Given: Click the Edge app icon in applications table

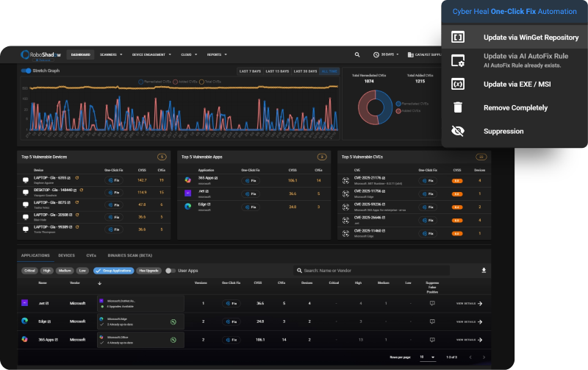Looking at the screenshot, I should pyautogui.click(x=24, y=321).
